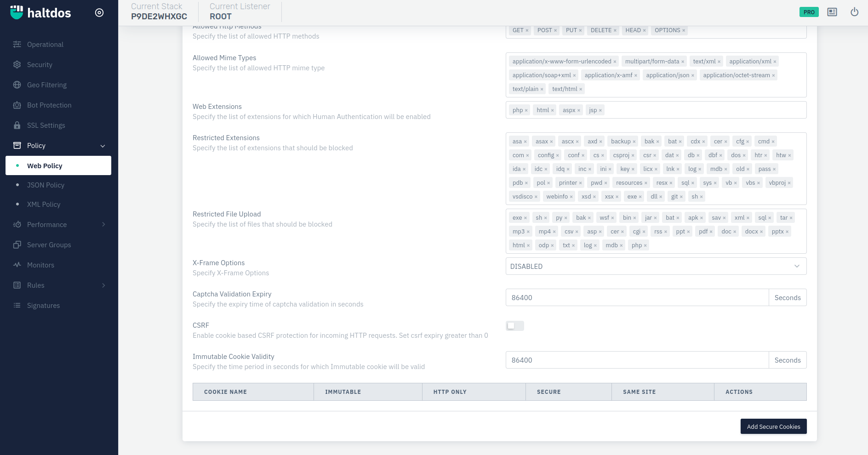Click the Geo Filtering globe icon
This screenshot has height=455, width=868.
(x=17, y=85)
